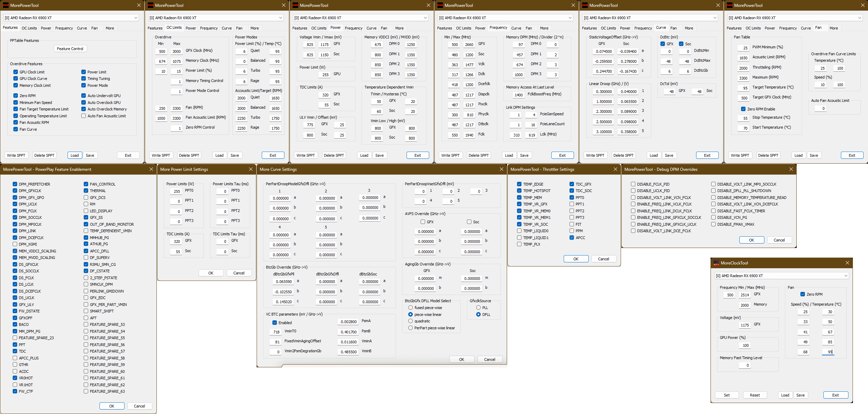Screen dimensions: 868x414
Task: Open GPU dropdown in MoreClockTool window
Action: point(782,276)
